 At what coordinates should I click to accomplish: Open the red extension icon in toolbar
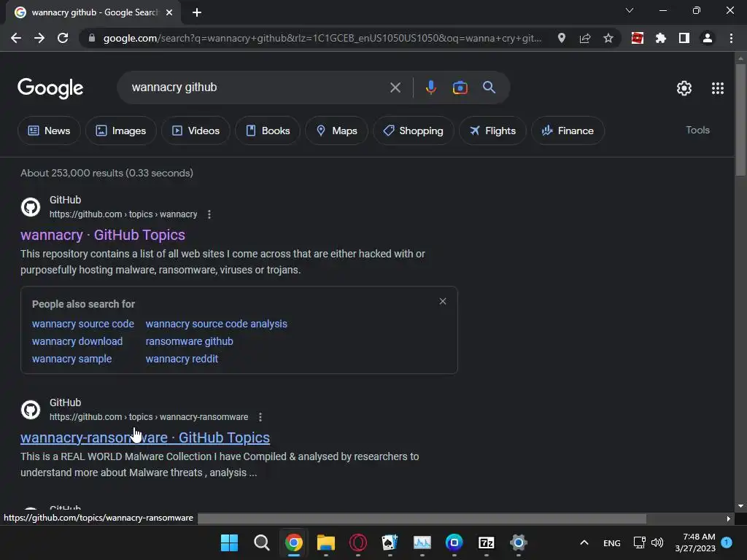tap(638, 38)
